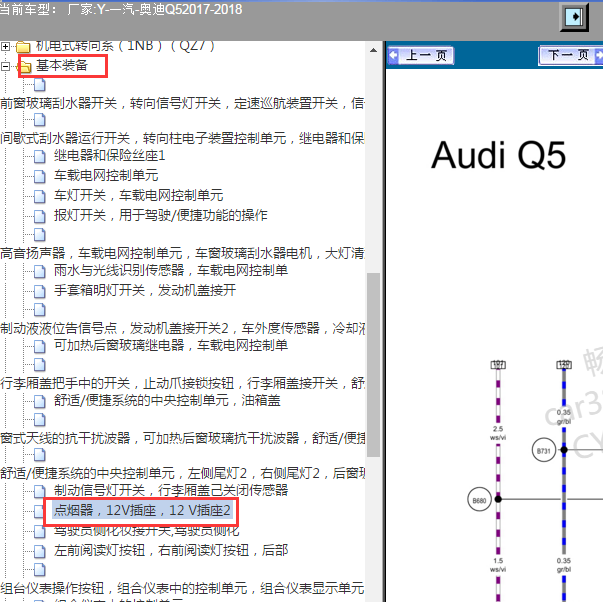Select 间歇式刮水器运行开关 text row

182,138
